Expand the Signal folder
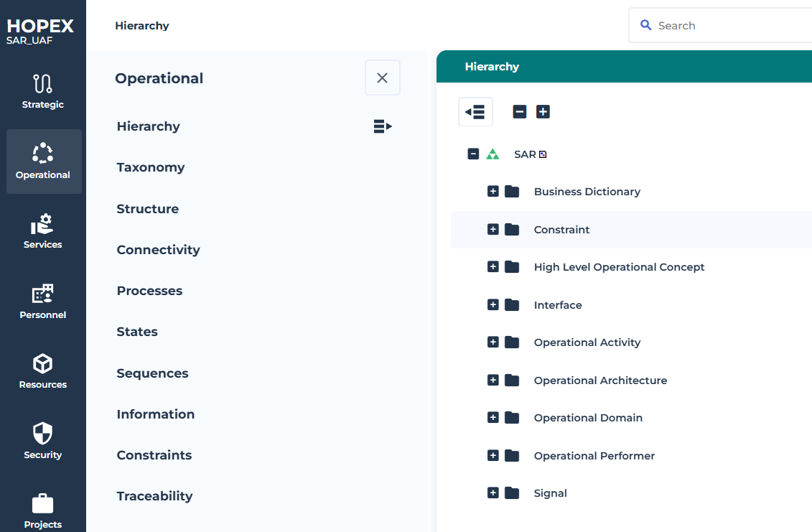 click(x=493, y=493)
